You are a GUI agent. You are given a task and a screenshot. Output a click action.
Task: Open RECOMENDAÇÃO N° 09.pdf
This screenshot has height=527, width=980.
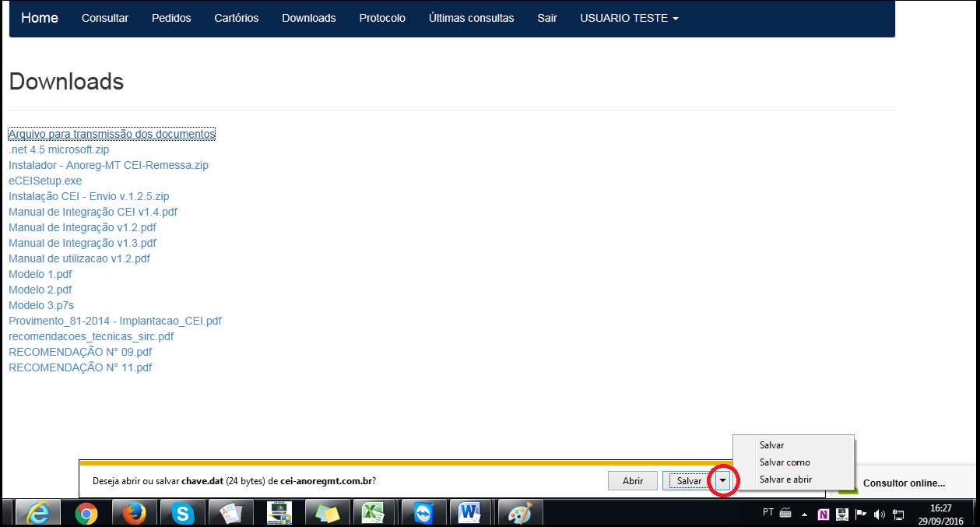pyautogui.click(x=80, y=352)
